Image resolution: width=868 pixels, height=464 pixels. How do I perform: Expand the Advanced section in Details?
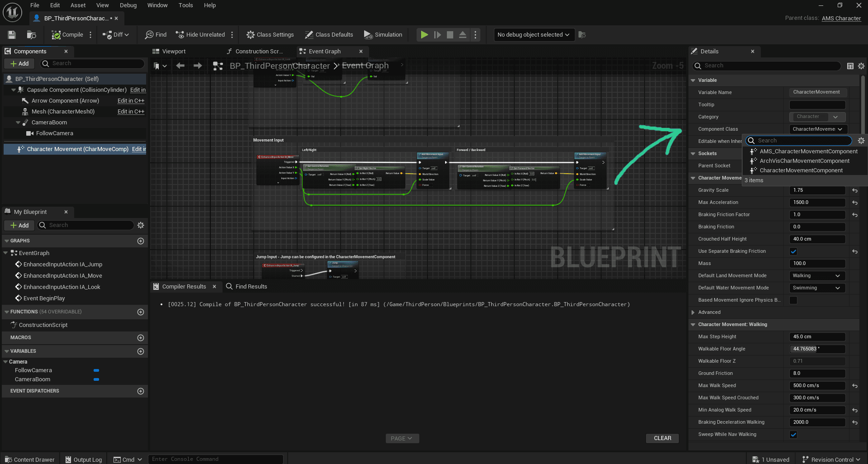coord(693,312)
